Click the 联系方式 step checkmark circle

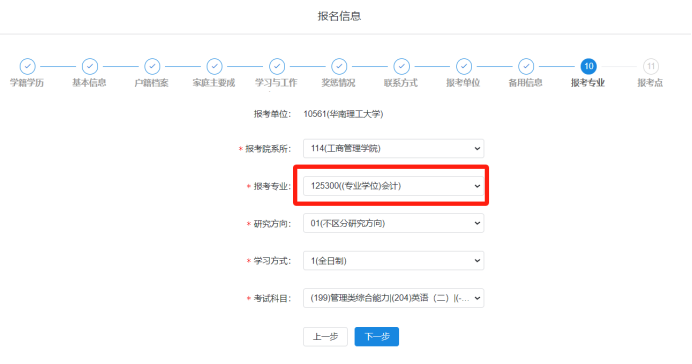pos(401,67)
